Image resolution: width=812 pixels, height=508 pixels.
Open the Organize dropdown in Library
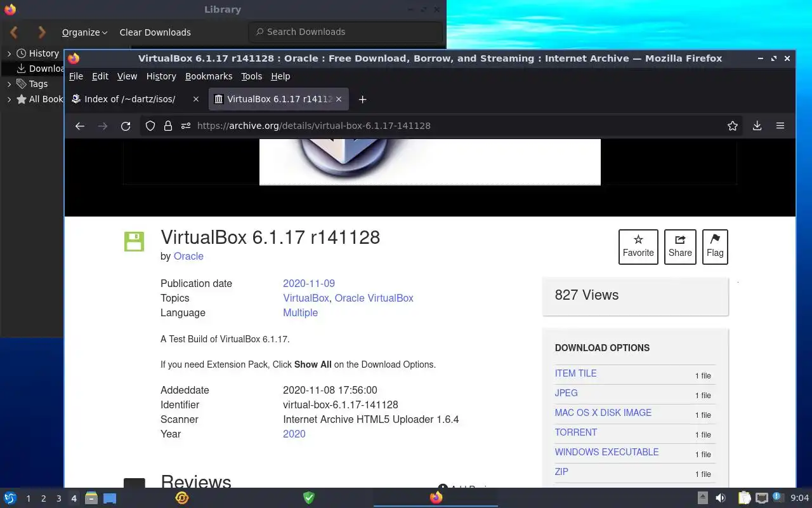click(84, 32)
